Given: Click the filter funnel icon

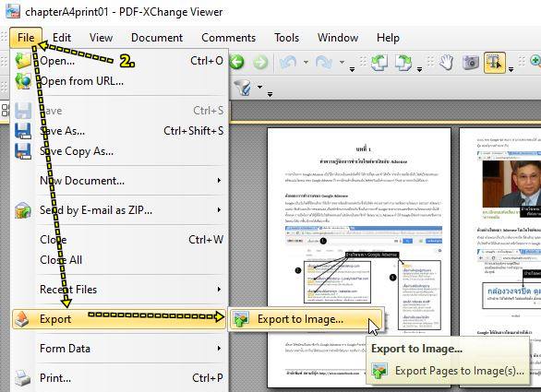Looking at the screenshot, I should (244, 88).
